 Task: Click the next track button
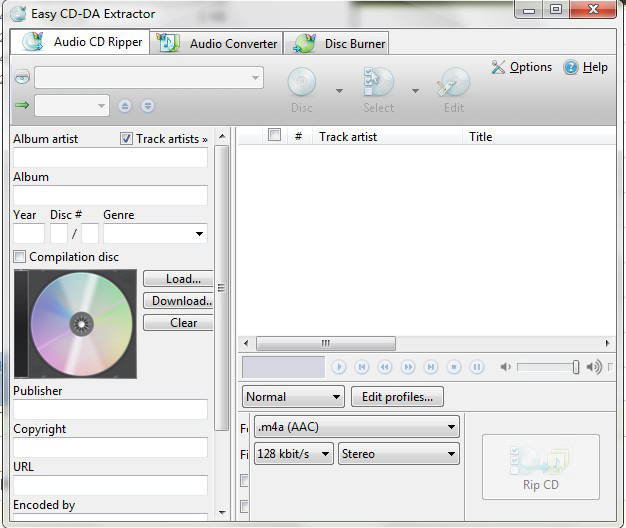click(x=431, y=367)
